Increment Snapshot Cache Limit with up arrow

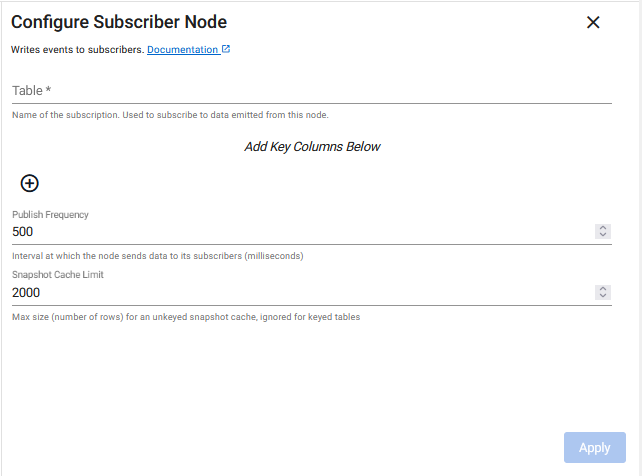pyautogui.click(x=603, y=289)
